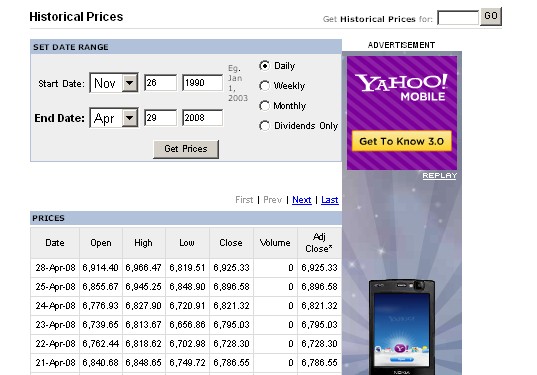This screenshot has height=375, width=537.
Task: Click the Start Date day field
Action: (160, 83)
